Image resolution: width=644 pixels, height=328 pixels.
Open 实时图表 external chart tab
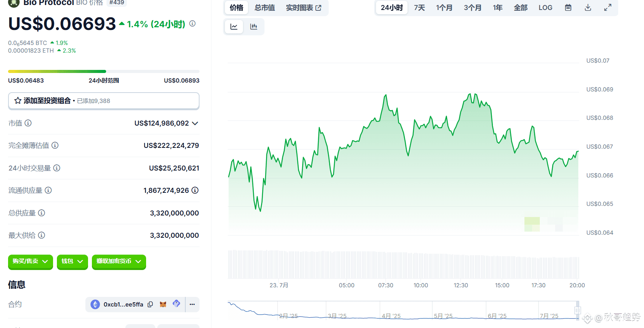click(303, 8)
